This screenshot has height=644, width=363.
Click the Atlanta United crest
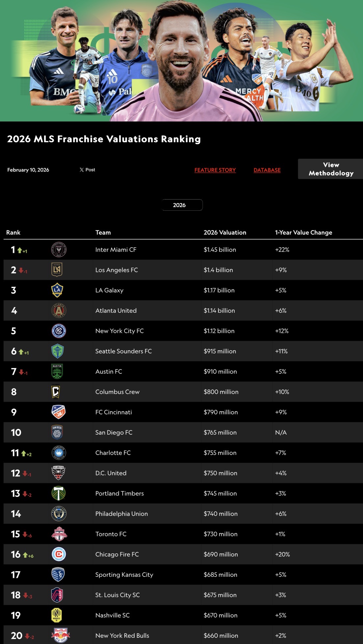coord(59,310)
